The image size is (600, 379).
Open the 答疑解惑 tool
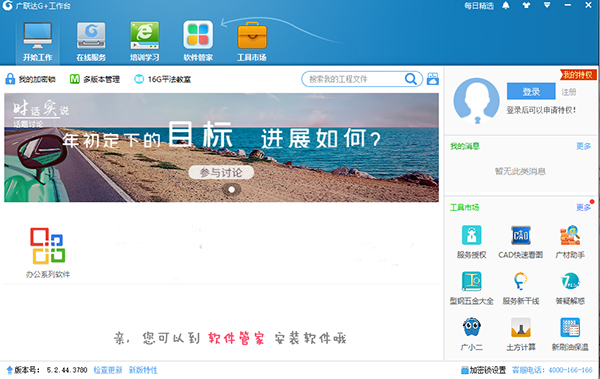570,288
